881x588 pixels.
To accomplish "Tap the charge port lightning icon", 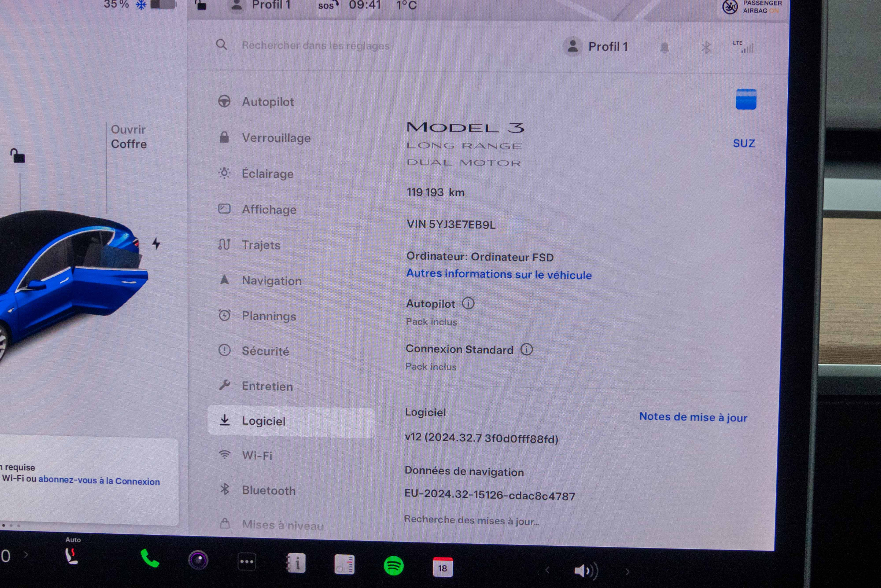I will click(x=156, y=243).
